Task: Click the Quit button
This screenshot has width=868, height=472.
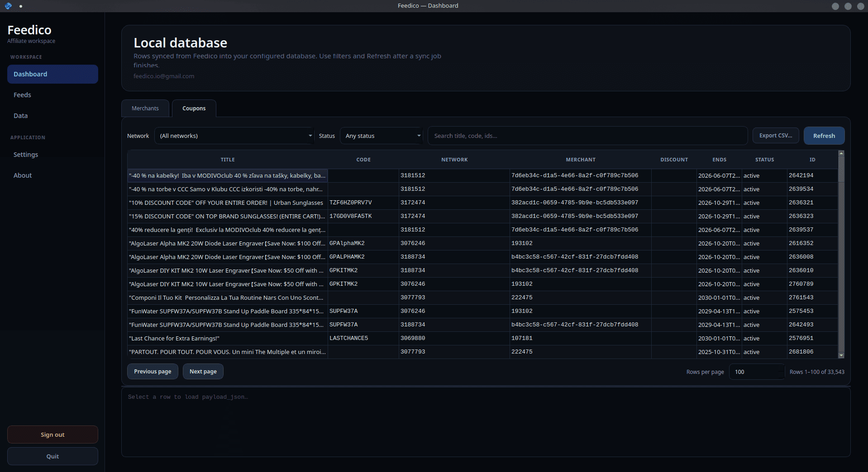Action: (52, 456)
